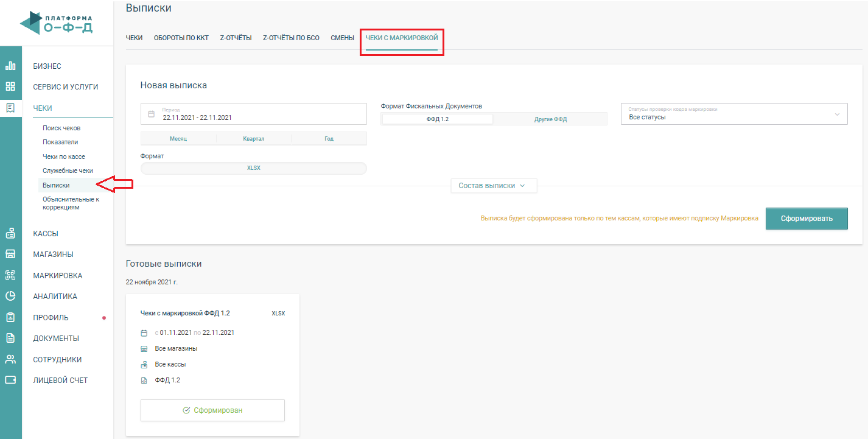Click the Лицевой счет wallet icon
This screenshot has height=439, width=868.
click(x=10, y=380)
